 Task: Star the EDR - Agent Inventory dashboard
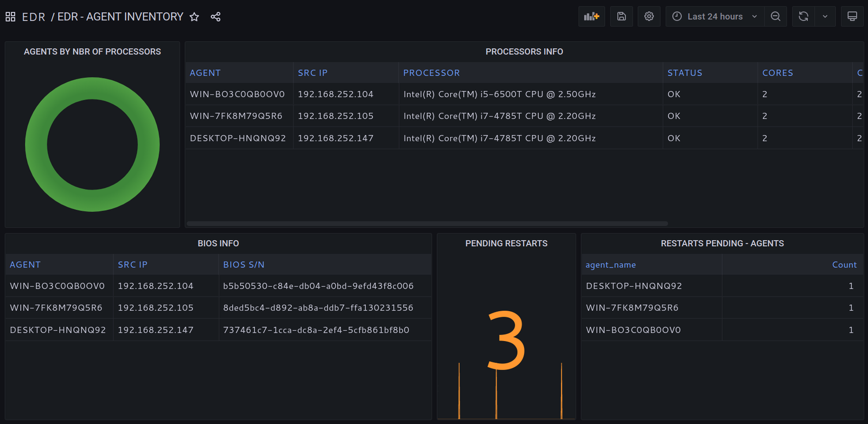point(194,17)
